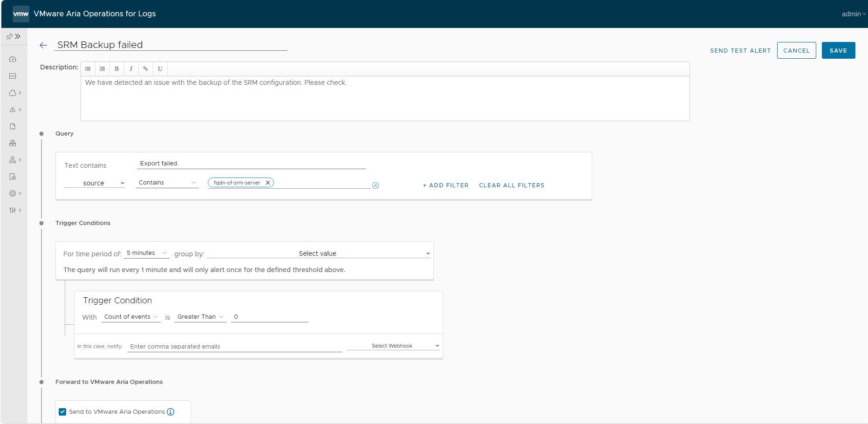Toggle italic formatting in description

click(131, 68)
